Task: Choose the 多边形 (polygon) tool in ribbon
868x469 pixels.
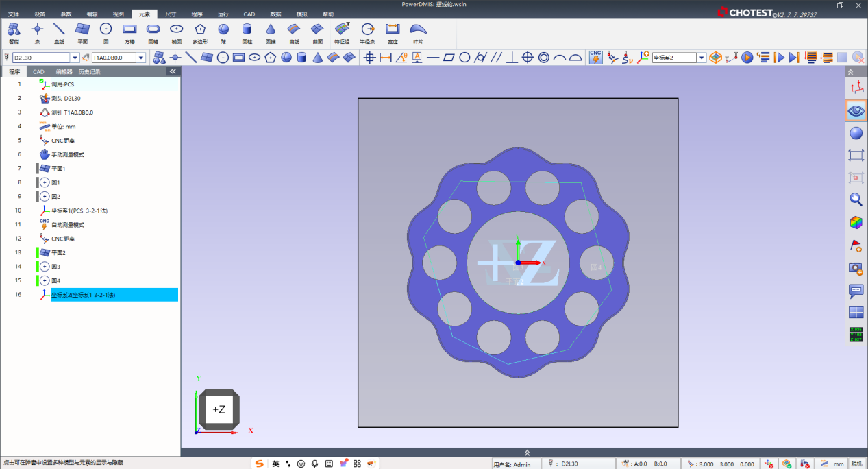Action: tap(199, 32)
